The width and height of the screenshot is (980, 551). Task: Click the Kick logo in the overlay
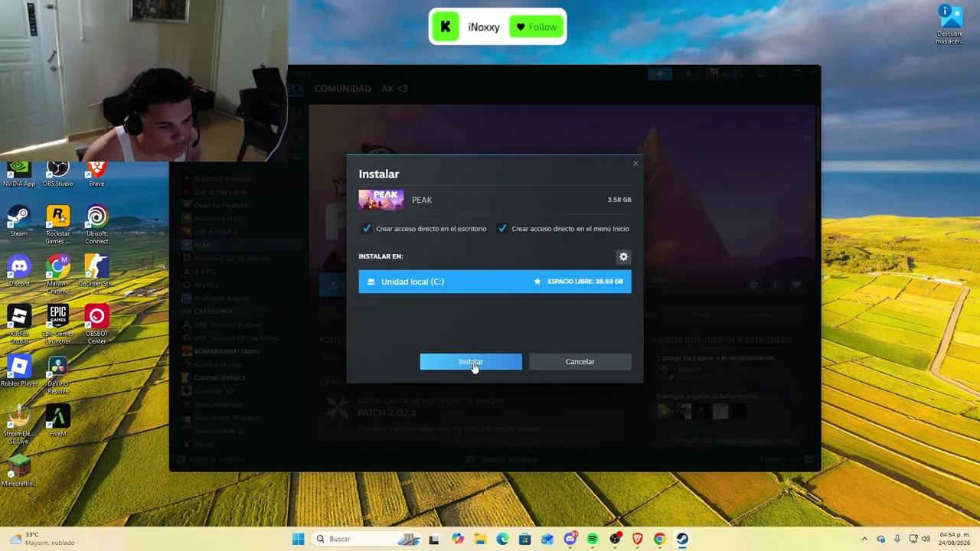(x=446, y=28)
